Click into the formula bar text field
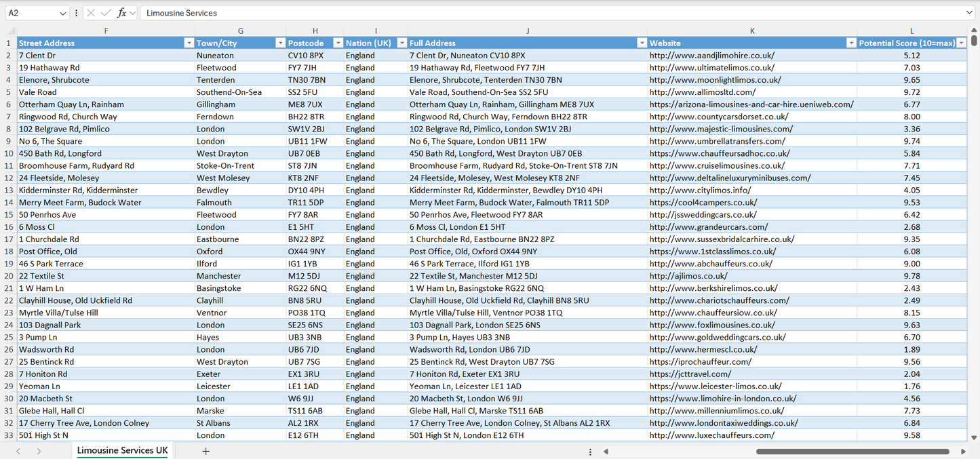Image resolution: width=980 pixels, height=459 pixels. coord(543,13)
